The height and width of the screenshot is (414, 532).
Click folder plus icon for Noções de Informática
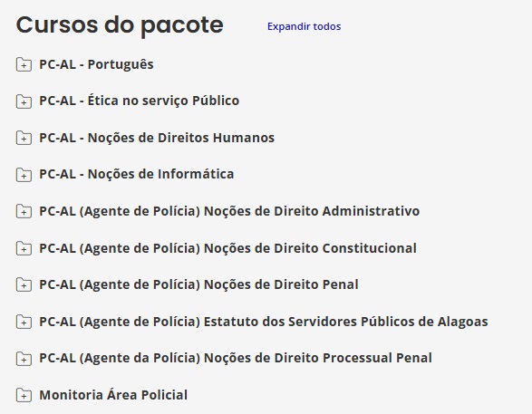coord(24,175)
